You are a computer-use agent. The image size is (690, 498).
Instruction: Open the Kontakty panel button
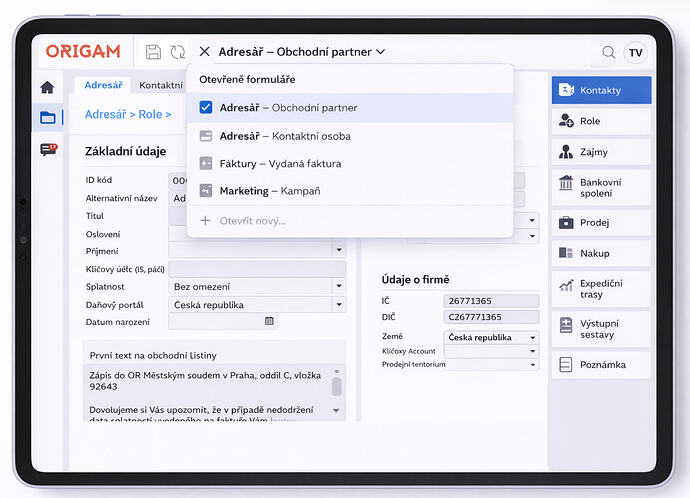(x=600, y=90)
